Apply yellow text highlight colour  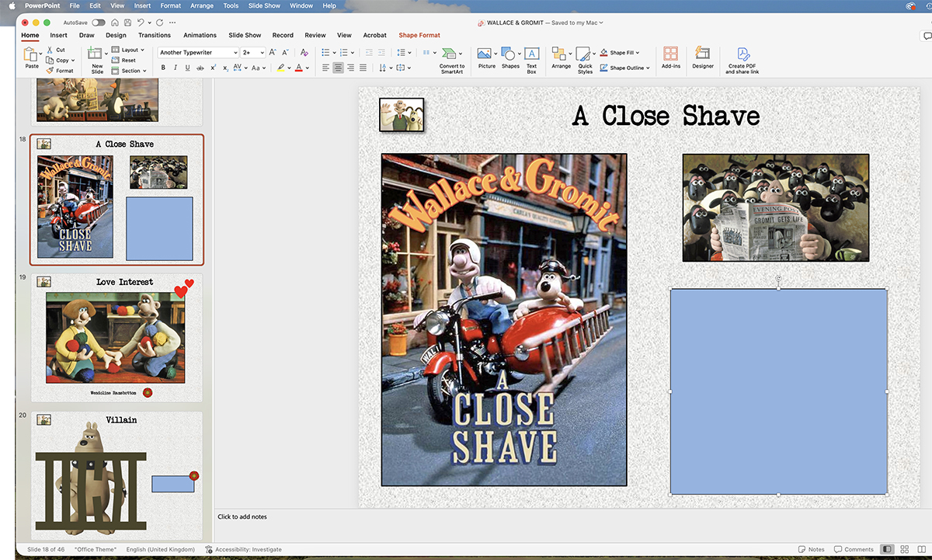click(281, 68)
